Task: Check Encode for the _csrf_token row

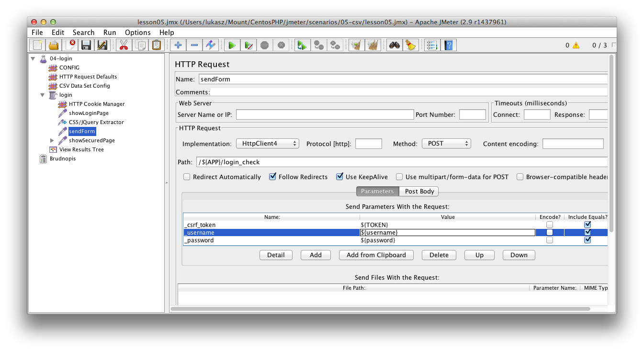Action: click(x=550, y=225)
